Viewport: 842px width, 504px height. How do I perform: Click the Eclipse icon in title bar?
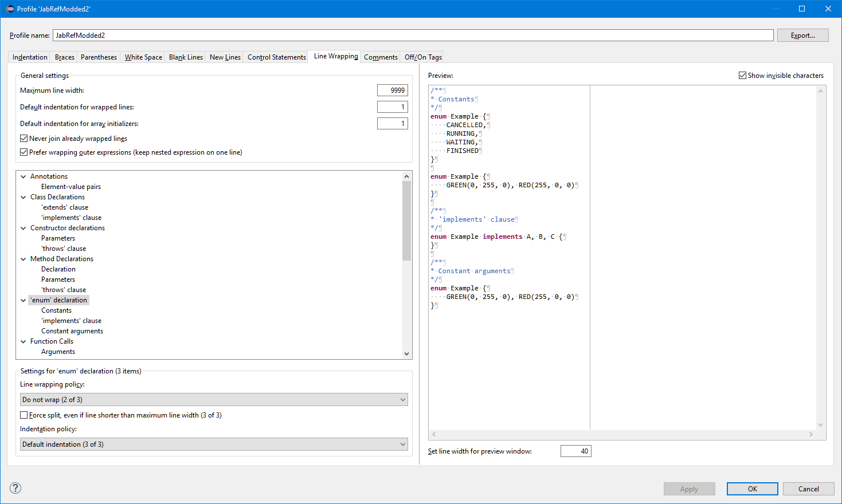pos(10,9)
